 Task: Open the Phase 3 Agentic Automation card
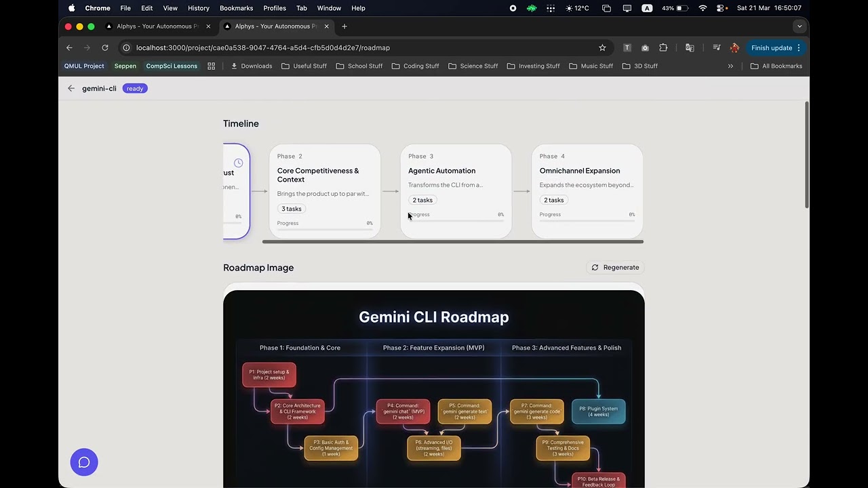click(456, 191)
